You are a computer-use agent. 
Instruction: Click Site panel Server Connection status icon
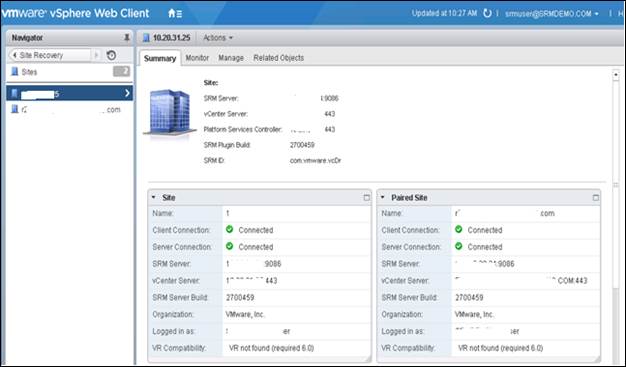pos(230,246)
